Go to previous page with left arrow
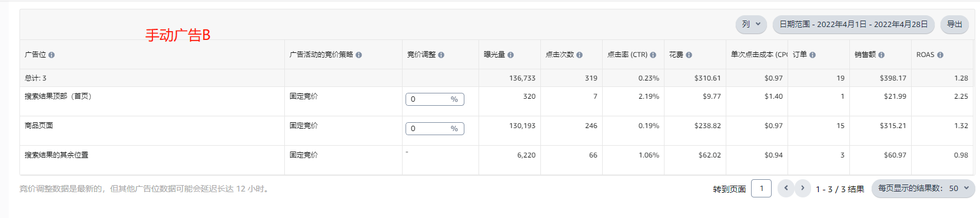The image size is (980, 218). pyautogui.click(x=786, y=188)
